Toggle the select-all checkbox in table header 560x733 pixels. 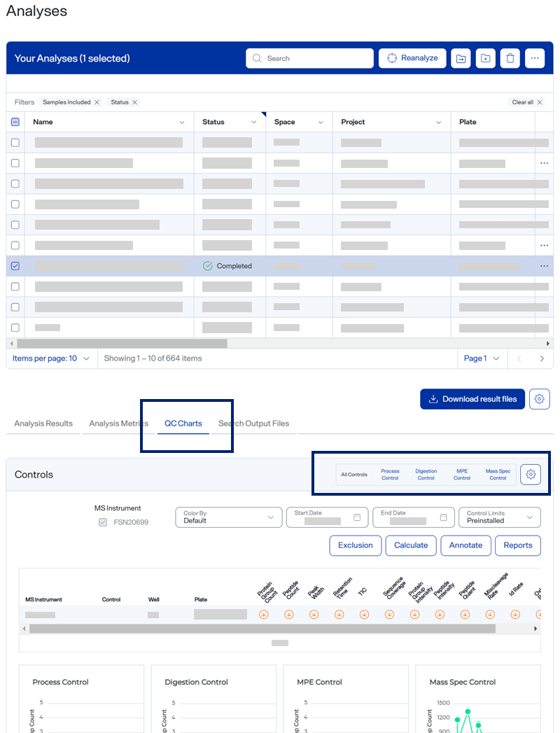pyautogui.click(x=15, y=122)
